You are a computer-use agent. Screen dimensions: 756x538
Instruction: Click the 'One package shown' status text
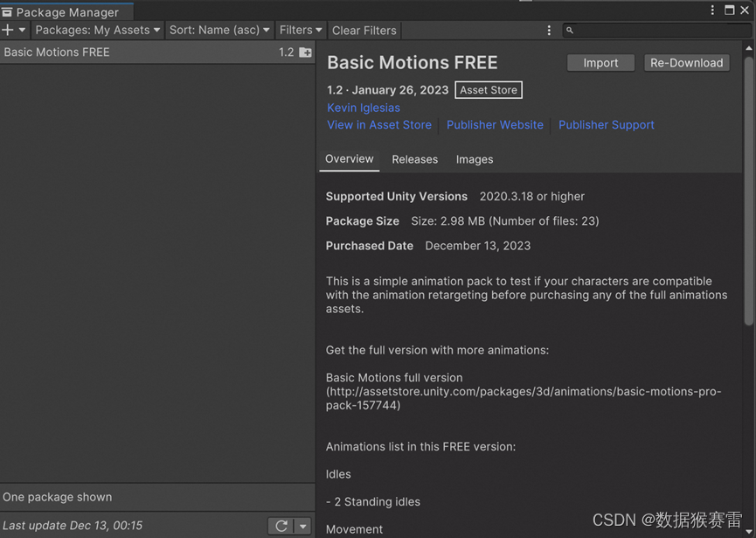tap(58, 497)
